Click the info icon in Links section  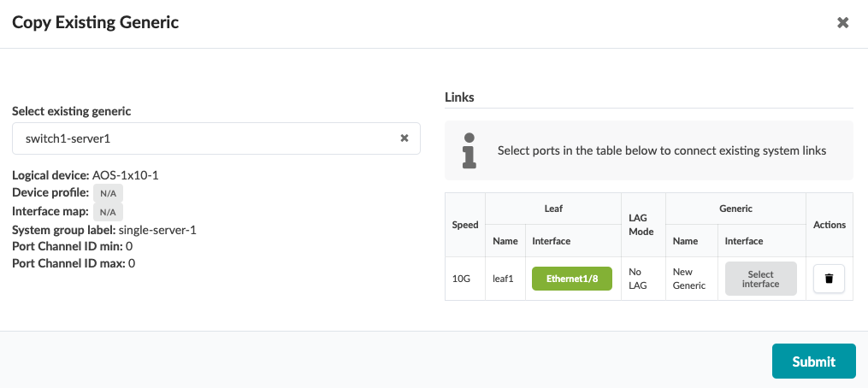coord(468,150)
